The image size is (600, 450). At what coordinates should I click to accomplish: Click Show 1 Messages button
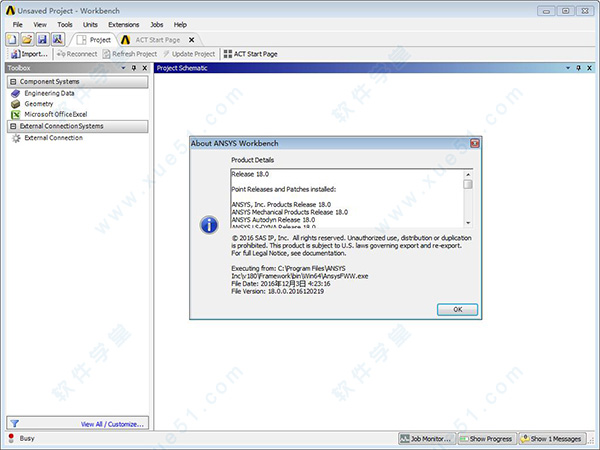tap(552, 439)
